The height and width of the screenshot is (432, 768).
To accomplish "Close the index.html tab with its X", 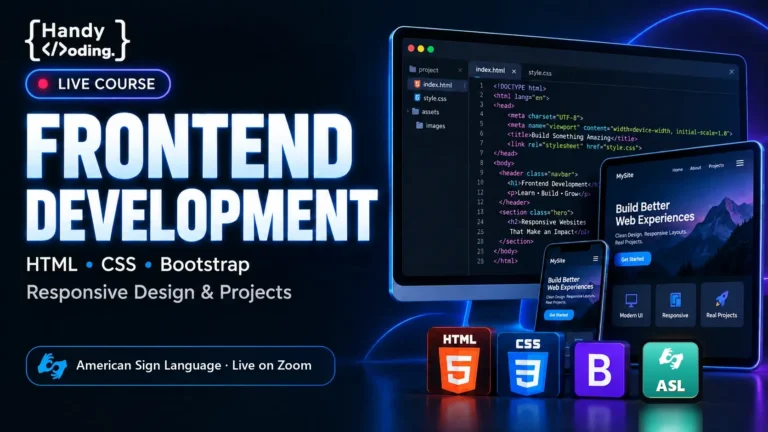I will pyautogui.click(x=514, y=72).
